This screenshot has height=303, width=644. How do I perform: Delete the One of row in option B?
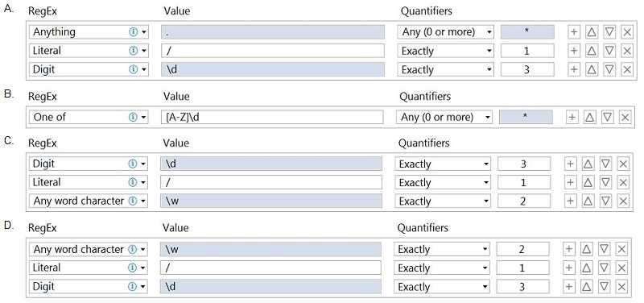pyautogui.click(x=625, y=117)
